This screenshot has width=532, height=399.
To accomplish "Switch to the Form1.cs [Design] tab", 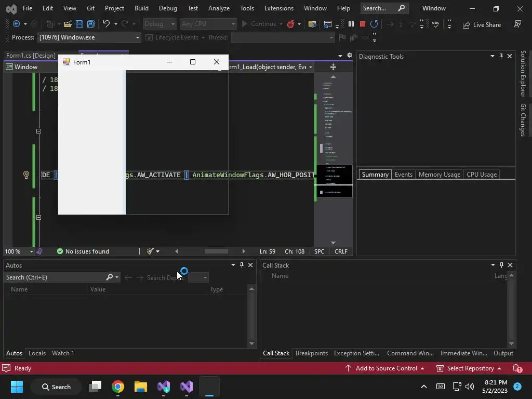I will tap(31, 55).
